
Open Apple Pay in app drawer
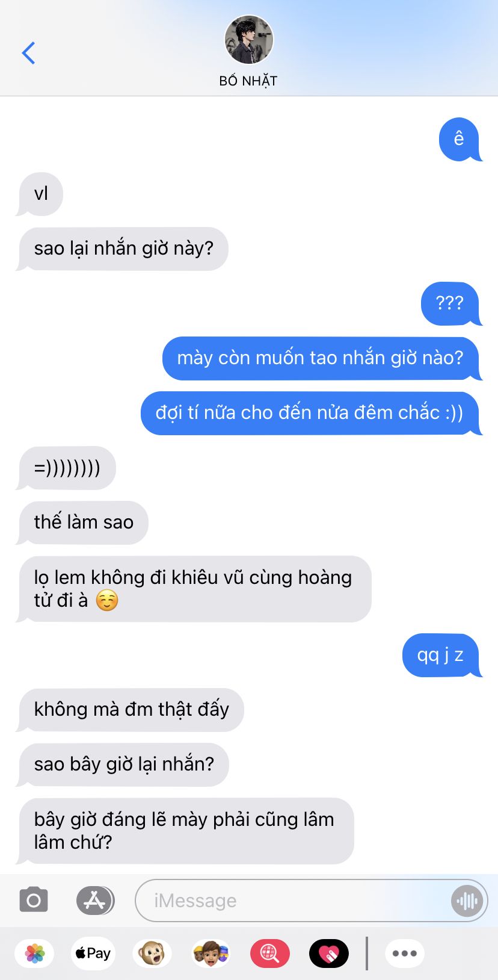click(93, 954)
